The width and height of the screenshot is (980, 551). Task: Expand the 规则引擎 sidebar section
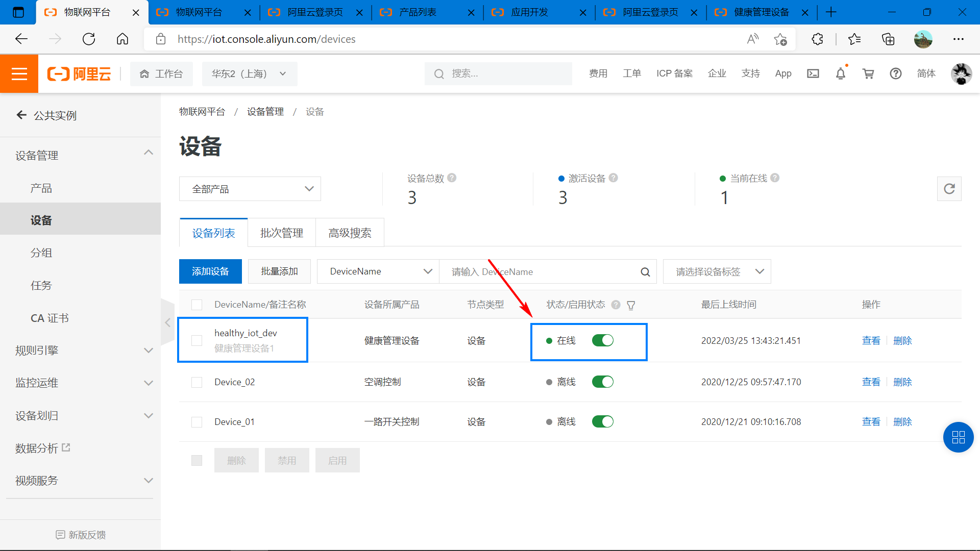[149, 350]
